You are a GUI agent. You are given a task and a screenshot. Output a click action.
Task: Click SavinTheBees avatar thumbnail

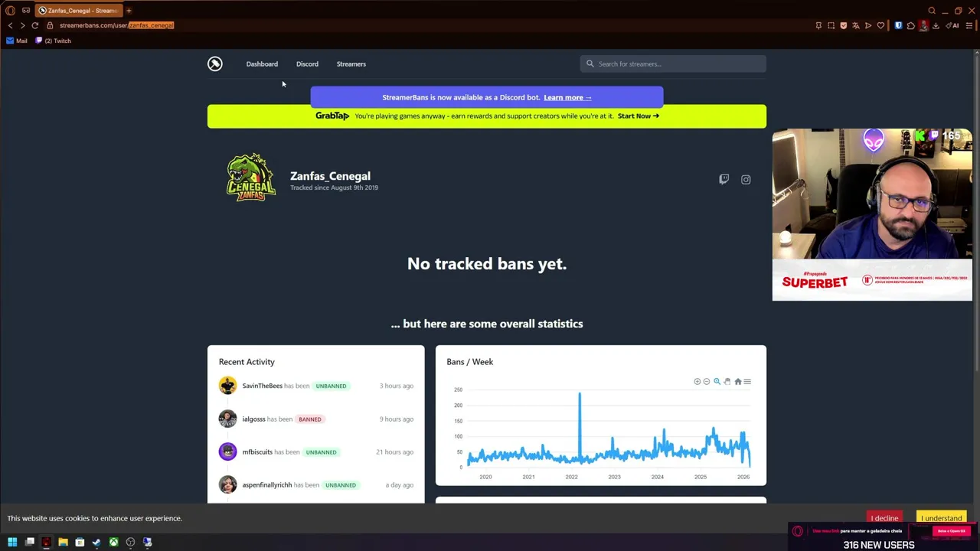227,386
